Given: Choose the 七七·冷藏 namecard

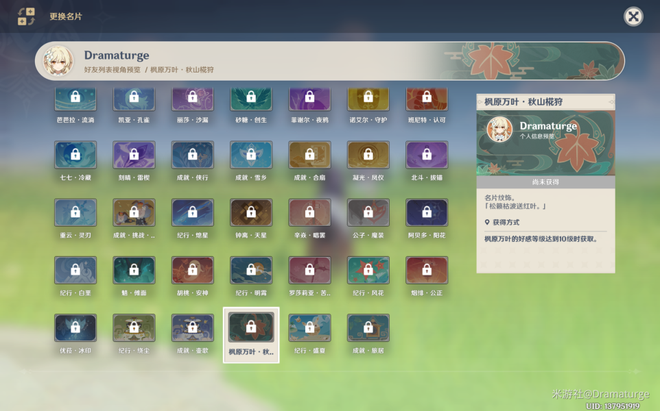Looking at the screenshot, I should tap(75, 155).
